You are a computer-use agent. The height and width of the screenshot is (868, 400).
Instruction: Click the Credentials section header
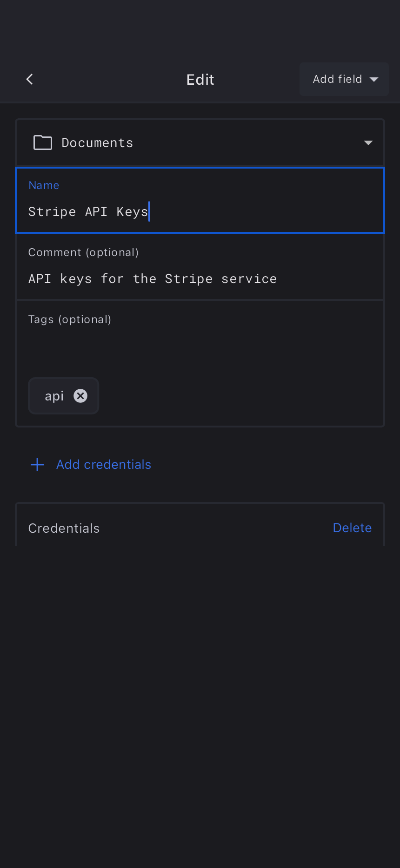(x=64, y=528)
